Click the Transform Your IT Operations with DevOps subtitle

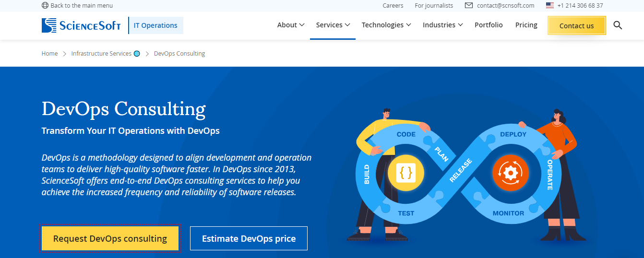pos(131,130)
